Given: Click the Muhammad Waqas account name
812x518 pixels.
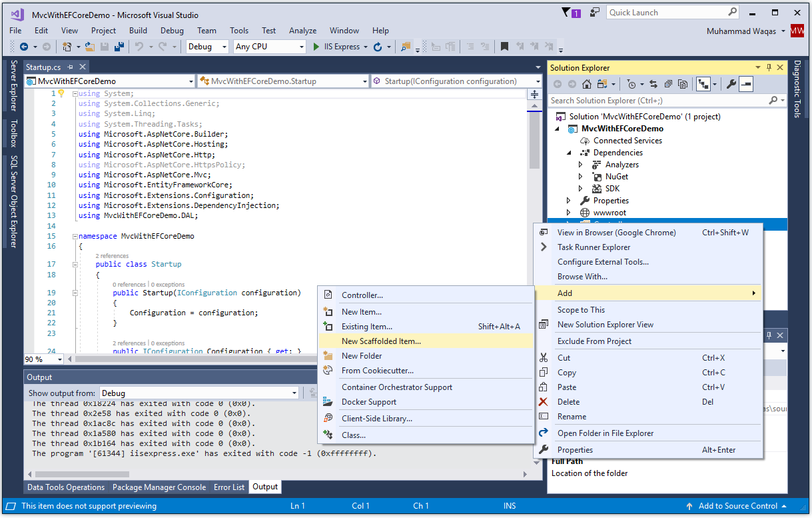Looking at the screenshot, I should tap(741, 31).
